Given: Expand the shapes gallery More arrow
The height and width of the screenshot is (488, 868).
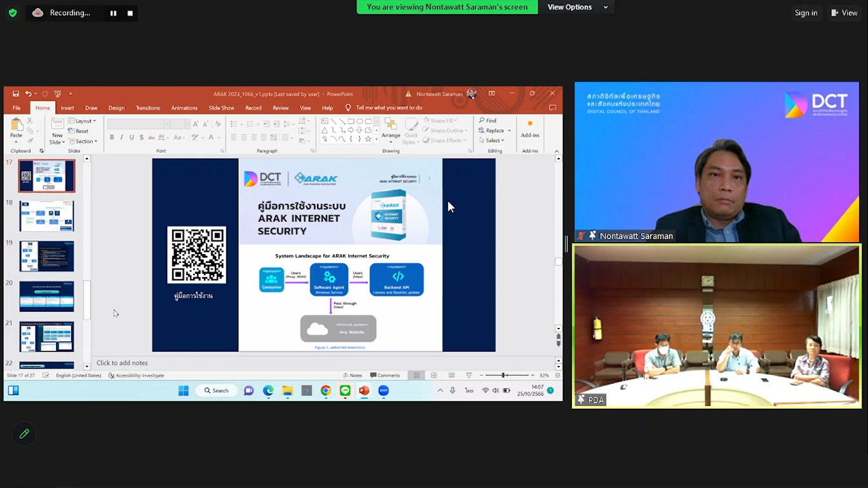Looking at the screenshot, I should [376, 139].
